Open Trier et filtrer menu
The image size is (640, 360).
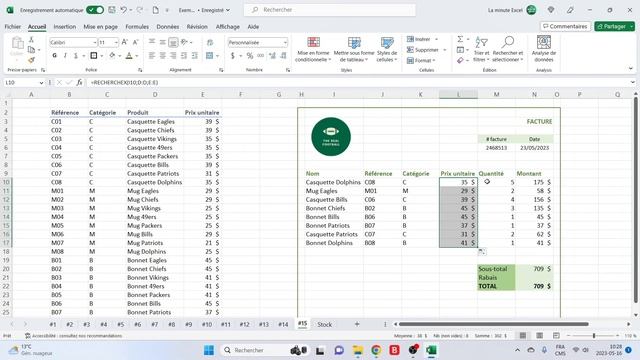(x=481, y=49)
